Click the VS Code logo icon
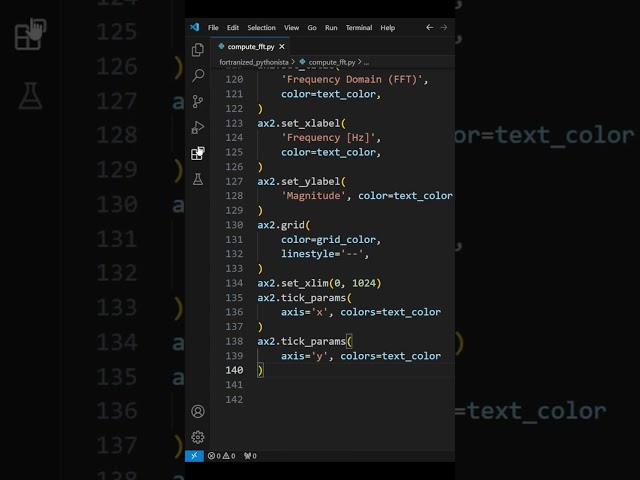 click(x=195, y=27)
